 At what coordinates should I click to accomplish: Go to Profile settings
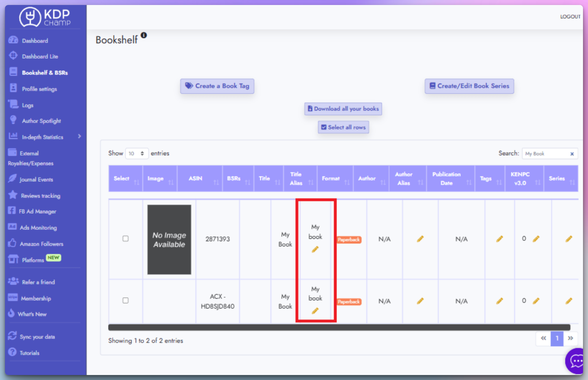[39, 89]
